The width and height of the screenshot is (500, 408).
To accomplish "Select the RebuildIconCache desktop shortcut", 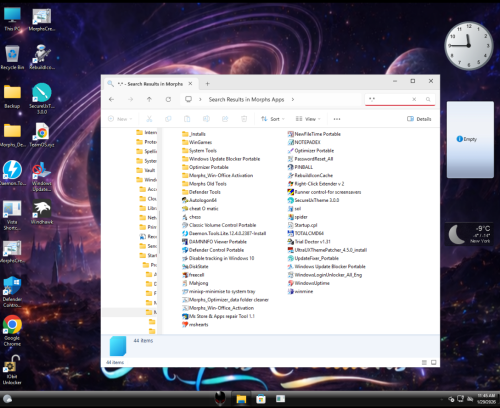I will 42,57.
